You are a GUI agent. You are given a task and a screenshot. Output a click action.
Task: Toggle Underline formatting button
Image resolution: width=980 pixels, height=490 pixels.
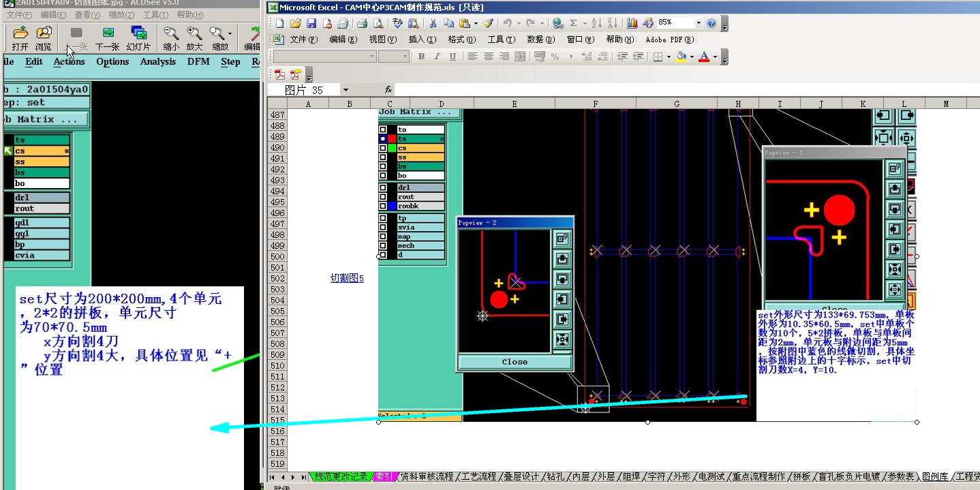pyautogui.click(x=453, y=57)
